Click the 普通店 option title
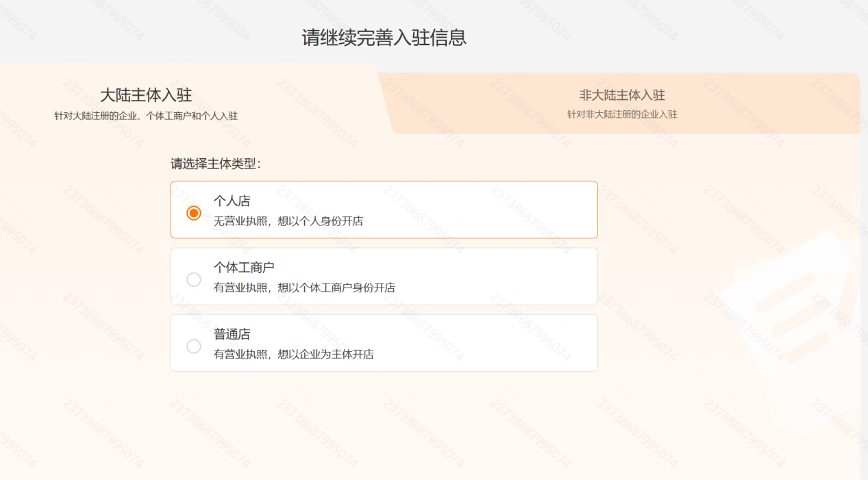Viewport: 868px width, 480px height. tap(232, 334)
